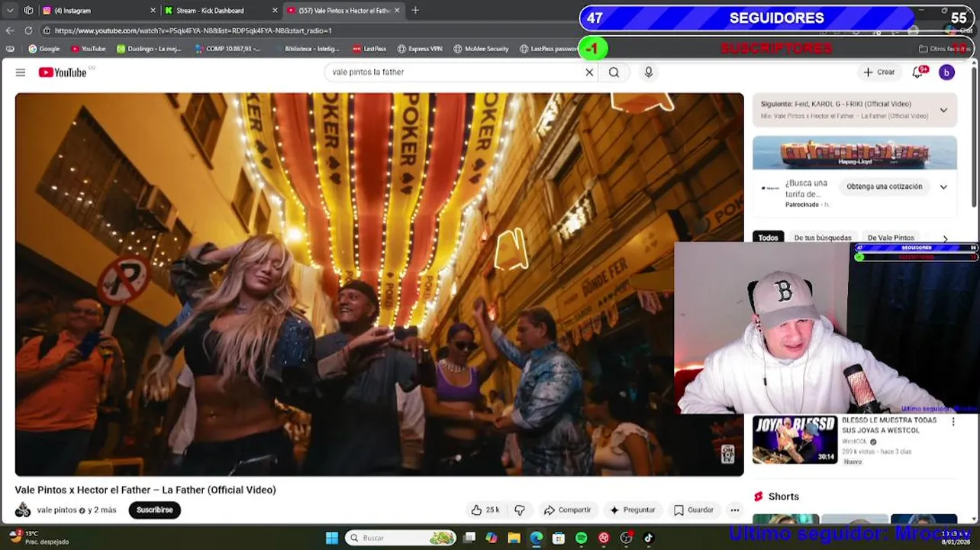Open Otros favoritos bookmarks folder
Image resolution: width=980 pixels, height=550 pixels.
coord(944,49)
